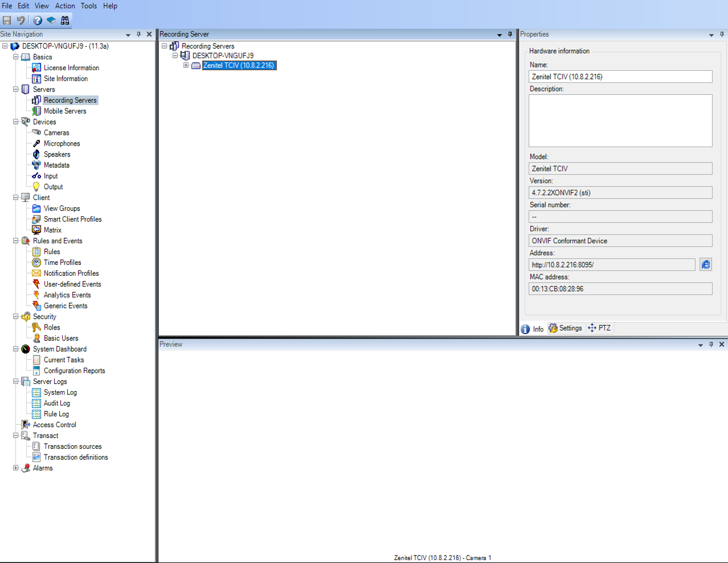Screen dimensions: 728x563
Task: Click the Save toolbar icon
Action: click(7, 20)
